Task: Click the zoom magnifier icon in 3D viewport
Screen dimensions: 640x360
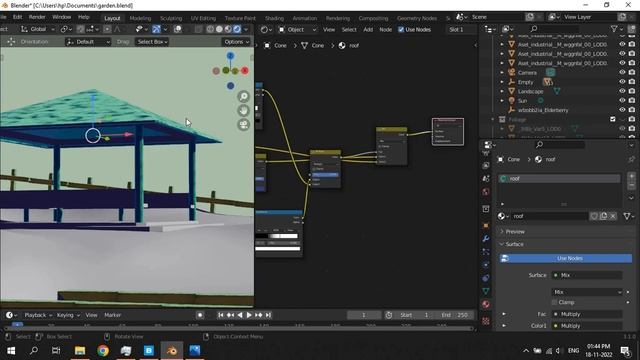Action: point(244,97)
